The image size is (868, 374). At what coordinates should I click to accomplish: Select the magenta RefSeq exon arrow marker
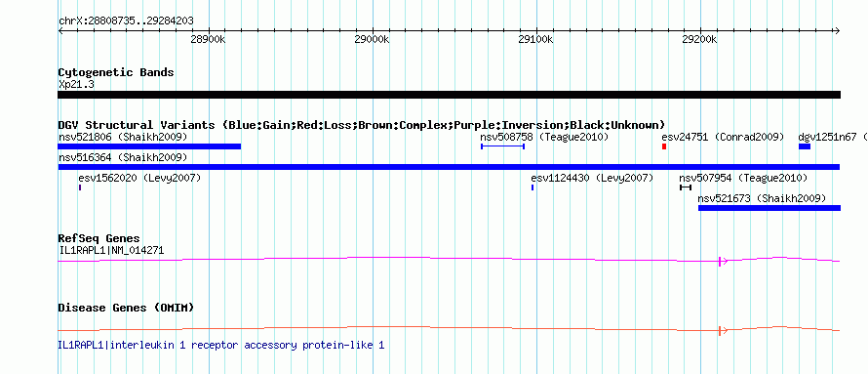coord(723,262)
